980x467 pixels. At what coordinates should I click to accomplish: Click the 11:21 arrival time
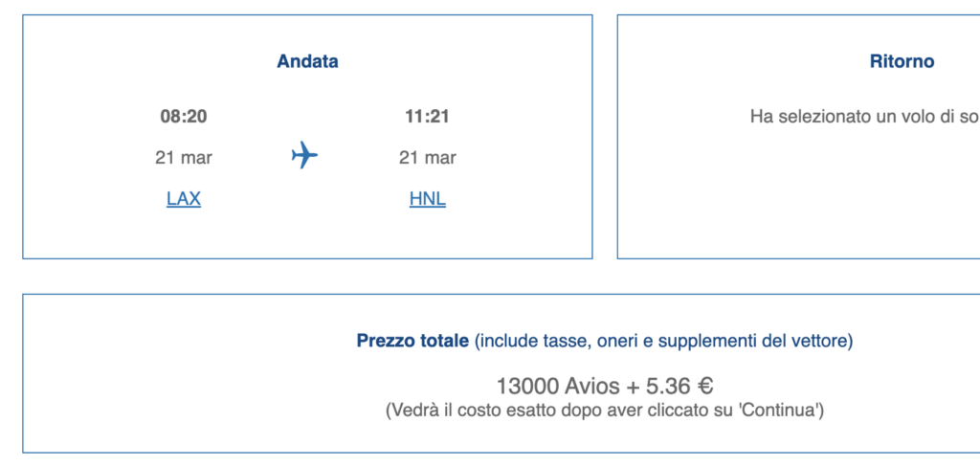[428, 117]
